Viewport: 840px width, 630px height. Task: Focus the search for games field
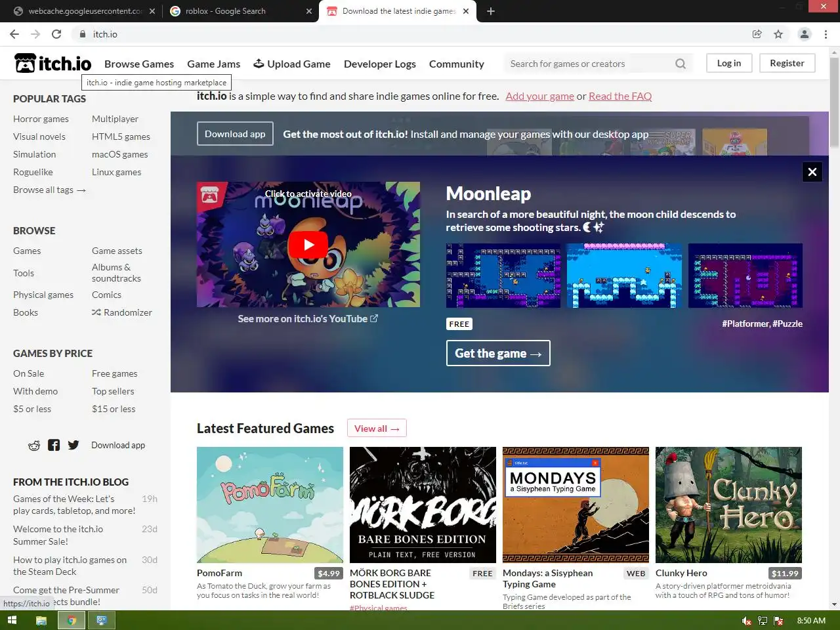point(591,64)
